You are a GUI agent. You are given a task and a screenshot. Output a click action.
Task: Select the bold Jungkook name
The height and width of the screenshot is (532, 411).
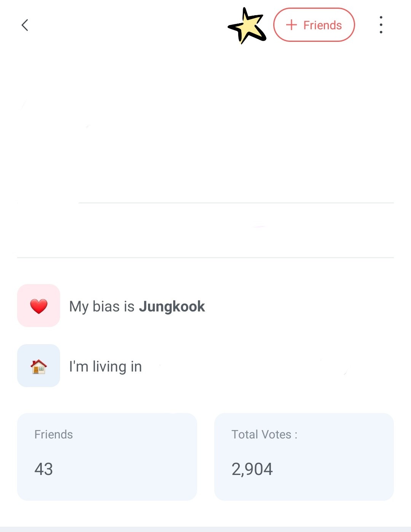coord(172,306)
